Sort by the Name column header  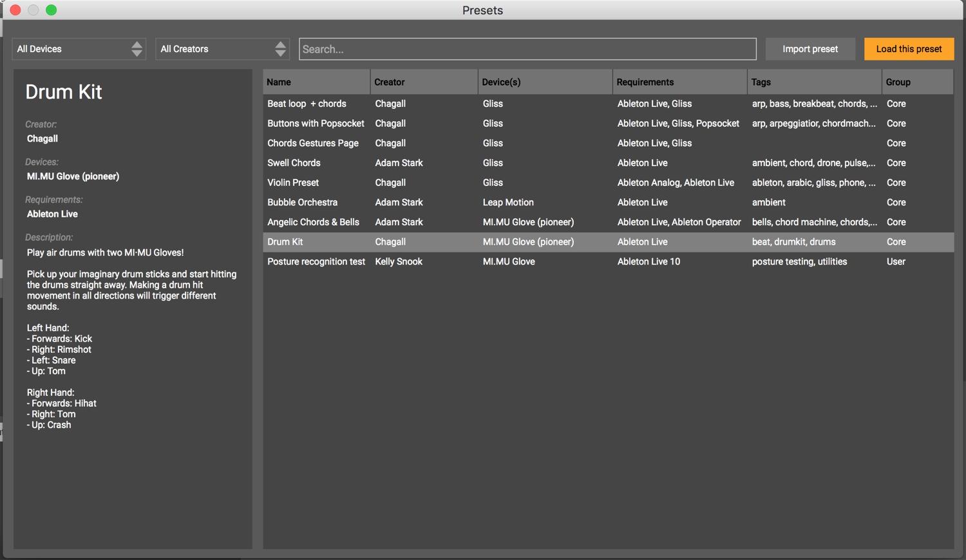click(316, 82)
